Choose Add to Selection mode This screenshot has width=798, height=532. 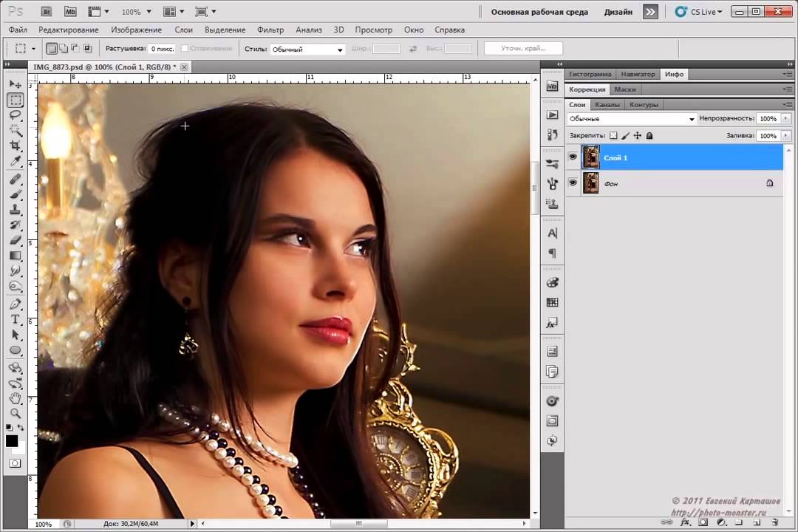click(x=64, y=48)
